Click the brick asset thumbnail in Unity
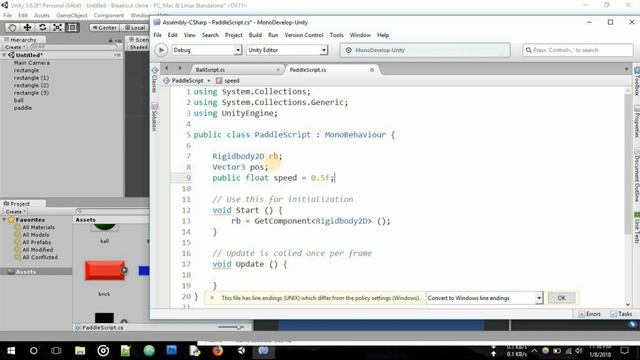640x360 pixels. pos(105,271)
